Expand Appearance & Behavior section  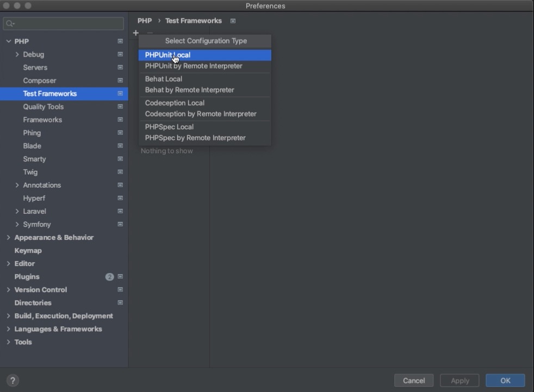[9, 238]
